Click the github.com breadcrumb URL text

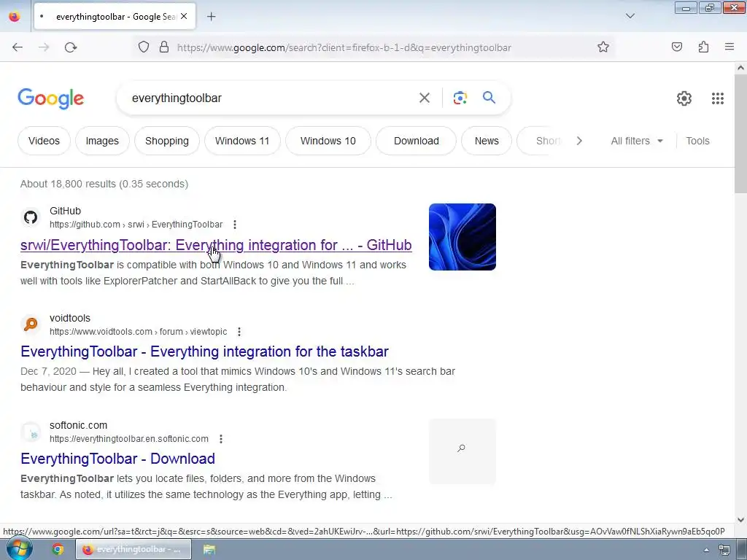click(136, 225)
